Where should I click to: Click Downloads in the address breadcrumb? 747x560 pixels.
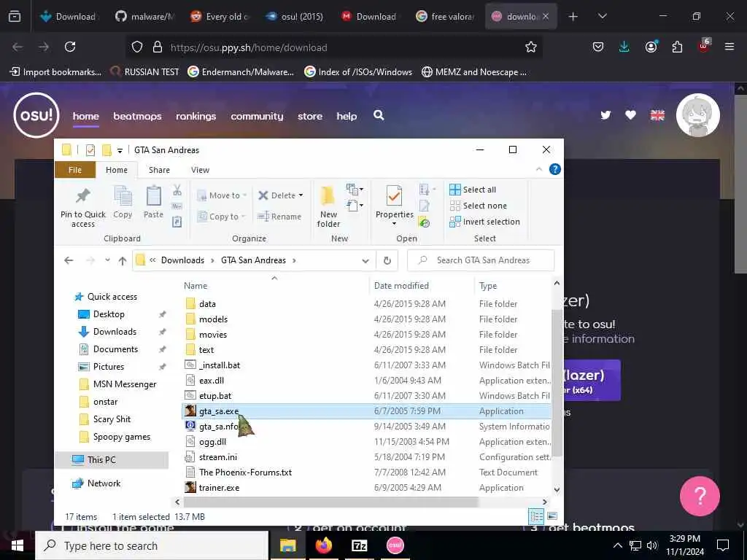[182, 260]
